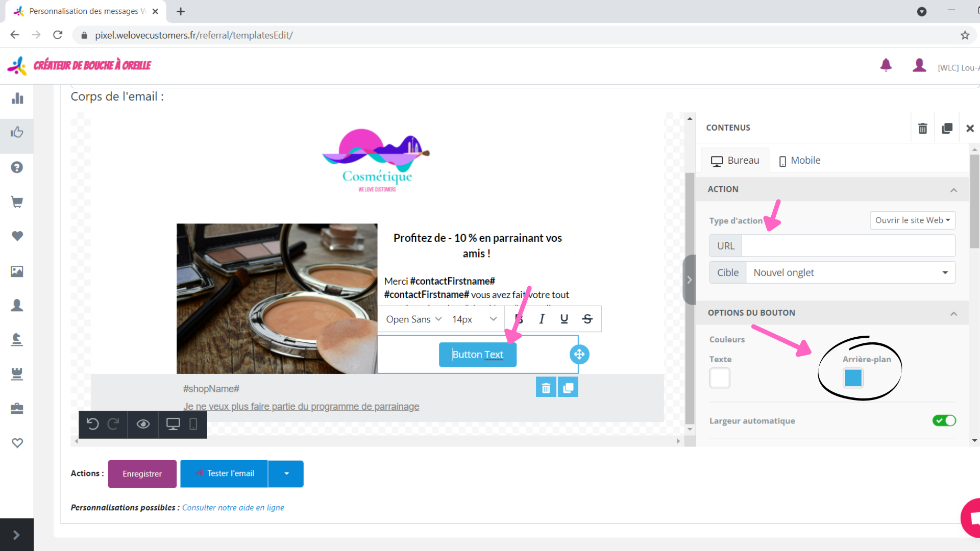Open the crown sidebar icon
980x551 pixels.
pyautogui.click(x=17, y=374)
